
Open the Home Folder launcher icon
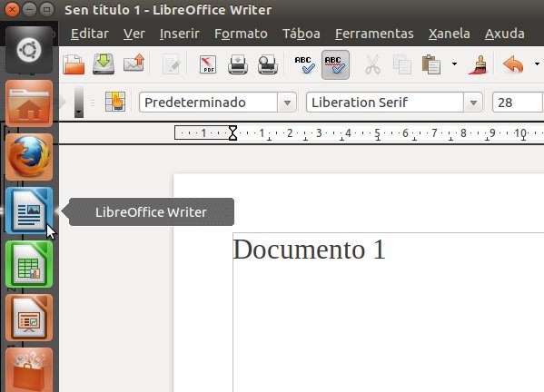pos(29,103)
